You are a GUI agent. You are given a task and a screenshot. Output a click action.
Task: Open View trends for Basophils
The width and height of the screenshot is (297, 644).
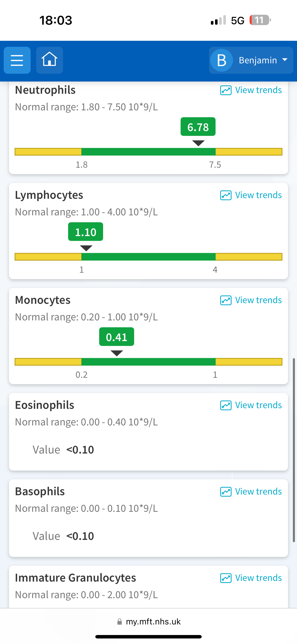click(x=251, y=492)
